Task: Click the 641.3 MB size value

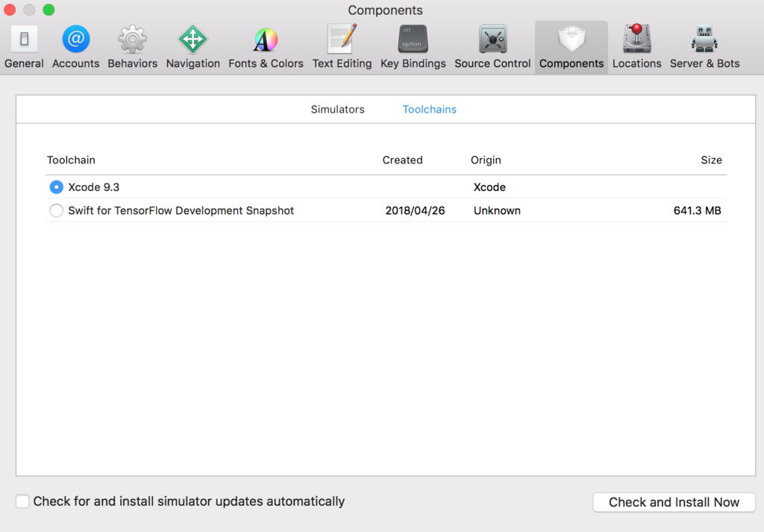Action: (x=698, y=210)
